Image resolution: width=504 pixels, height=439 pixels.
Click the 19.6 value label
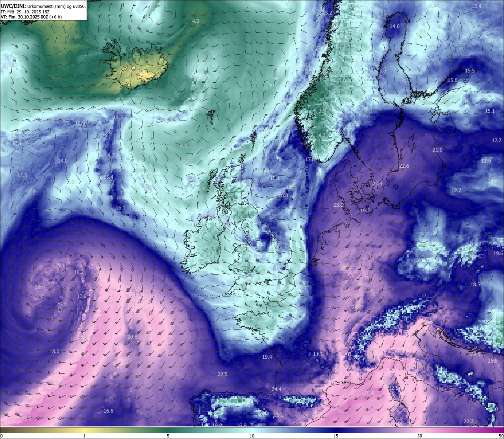click(x=498, y=254)
